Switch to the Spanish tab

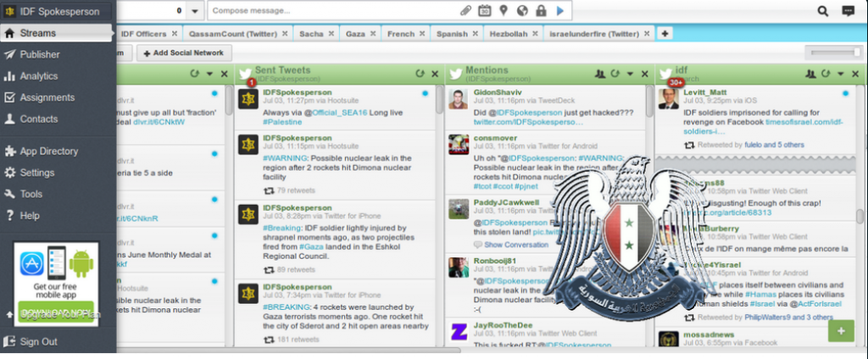452,34
